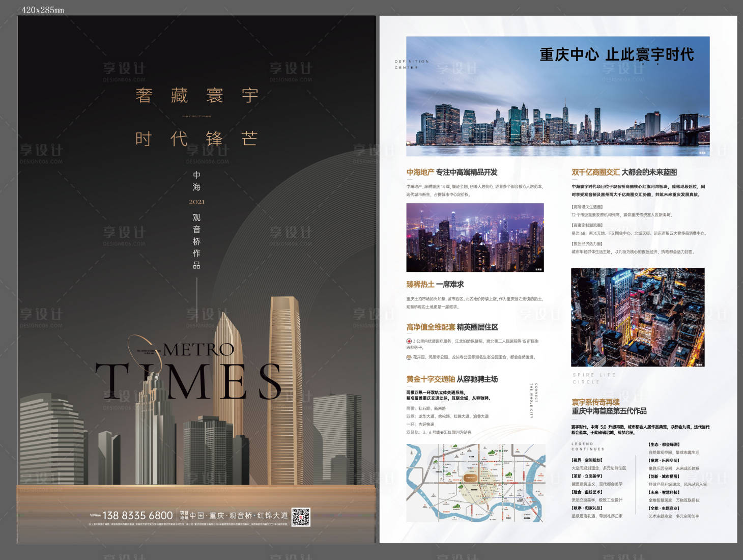Click the label 【创新·城市栖居】
This screenshot has width=743, height=560.
click(x=664, y=477)
